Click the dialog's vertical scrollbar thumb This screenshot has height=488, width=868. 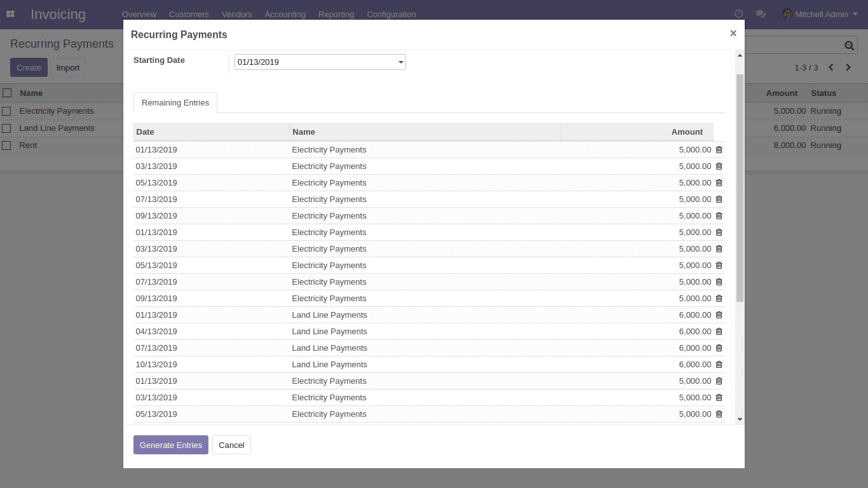point(740,187)
